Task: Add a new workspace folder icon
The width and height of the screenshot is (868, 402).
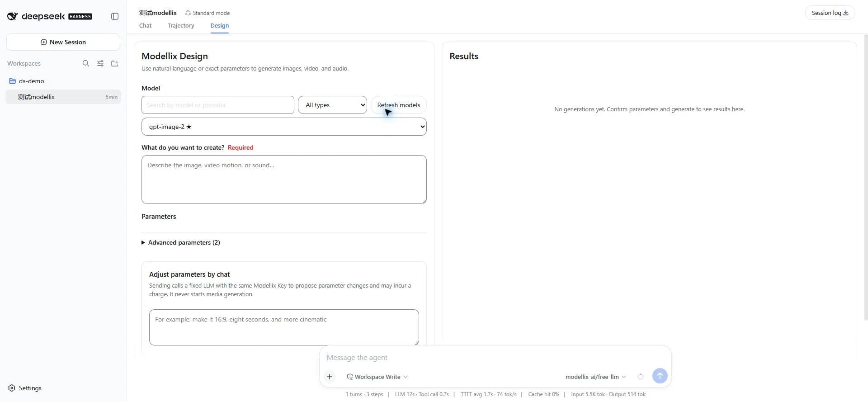Action: [x=115, y=63]
